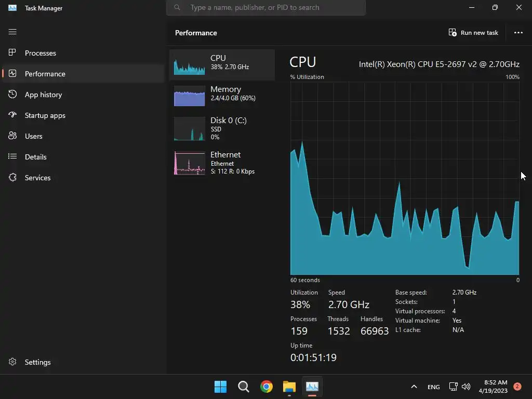This screenshot has width=532, height=399.
Task: Select the Disk 0 (C:) mini graph
Action: (189, 129)
